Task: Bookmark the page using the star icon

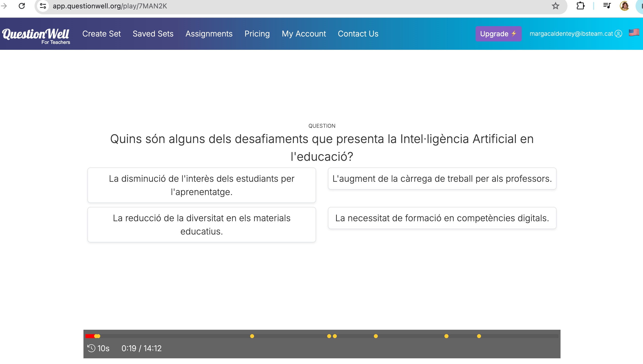Action: click(556, 6)
